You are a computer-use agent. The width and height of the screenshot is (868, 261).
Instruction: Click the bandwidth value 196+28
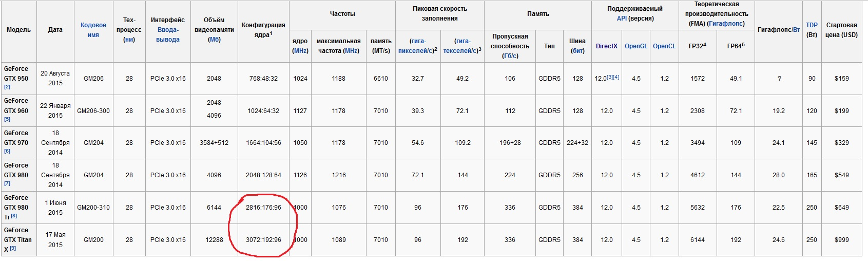point(510,143)
